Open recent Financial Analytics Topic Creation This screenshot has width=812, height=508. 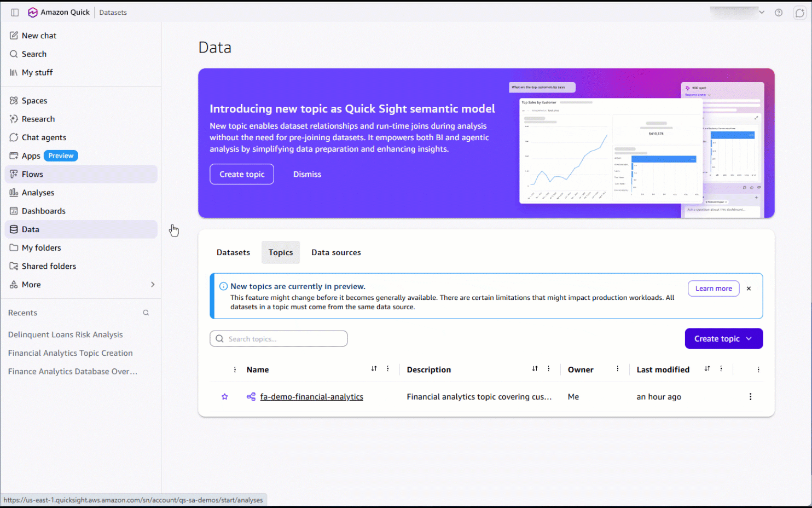click(71, 353)
